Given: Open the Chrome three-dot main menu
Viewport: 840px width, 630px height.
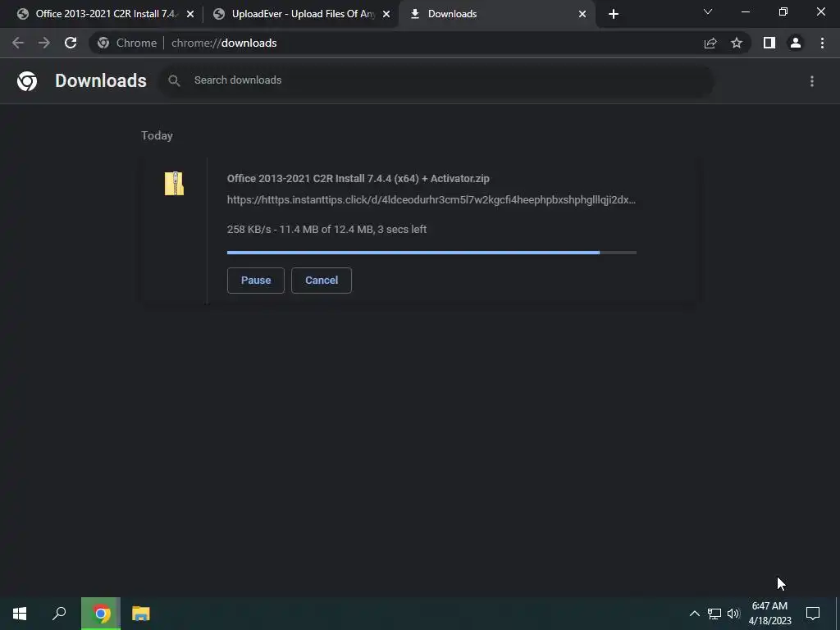Looking at the screenshot, I should pyautogui.click(x=822, y=43).
